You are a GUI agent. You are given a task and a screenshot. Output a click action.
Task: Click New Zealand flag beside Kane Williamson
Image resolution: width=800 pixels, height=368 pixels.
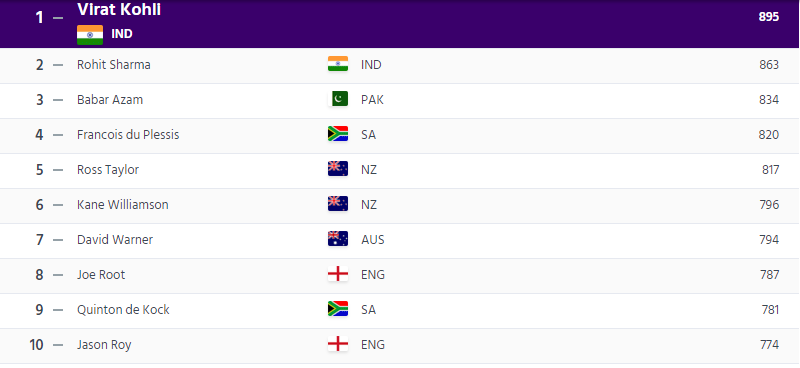coord(338,204)
